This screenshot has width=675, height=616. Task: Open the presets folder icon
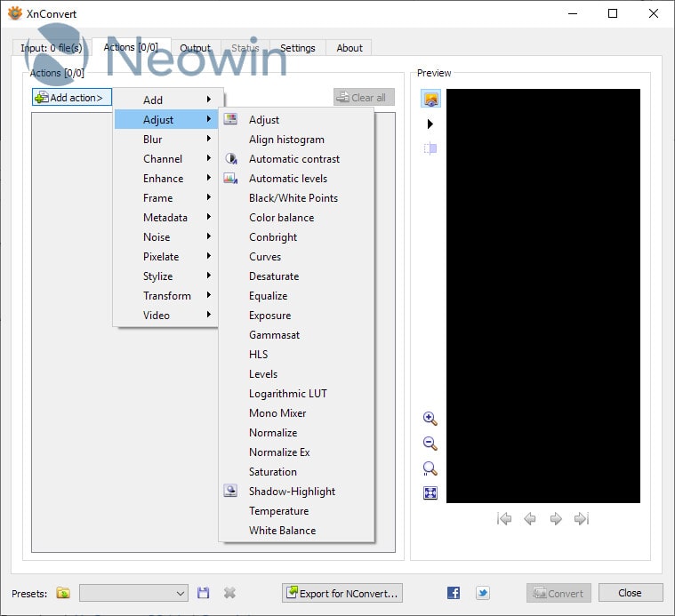click(x=63, y=593)
